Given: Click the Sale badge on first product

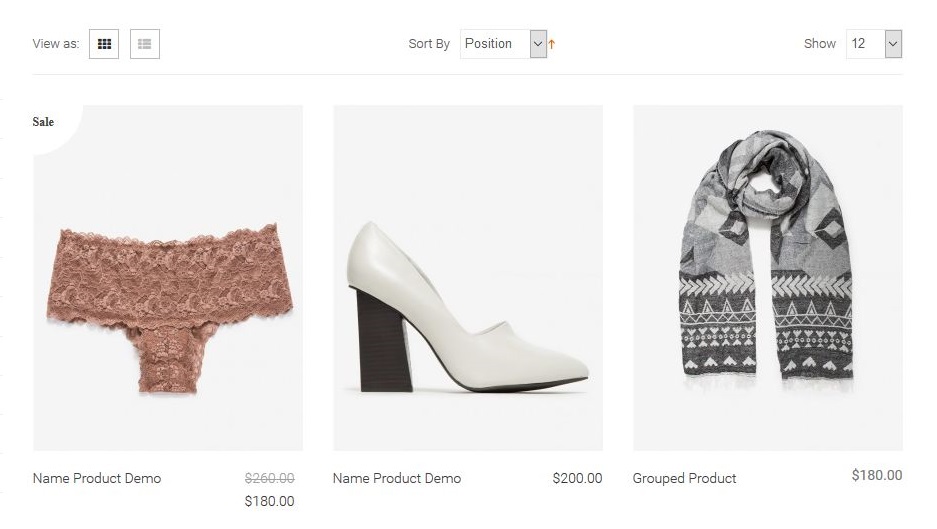Looking at the screenshot, I should click(43, 122).
